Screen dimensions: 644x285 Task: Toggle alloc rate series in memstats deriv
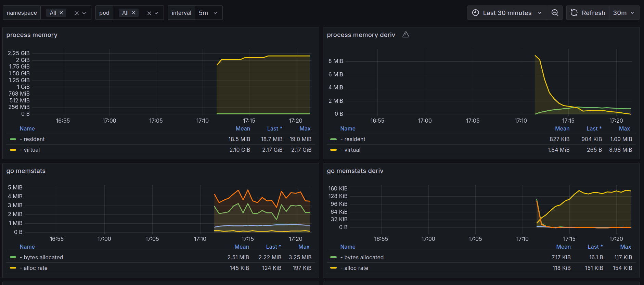point(354,268)
